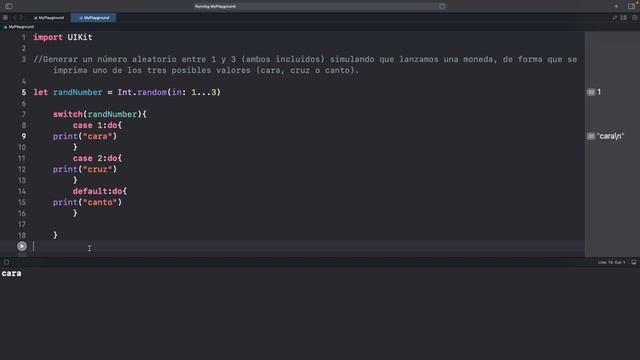Screen dimensions: 640x360
Task: Enable code review arrows icon
Action: pyautogui.click(x=615, y=18)
